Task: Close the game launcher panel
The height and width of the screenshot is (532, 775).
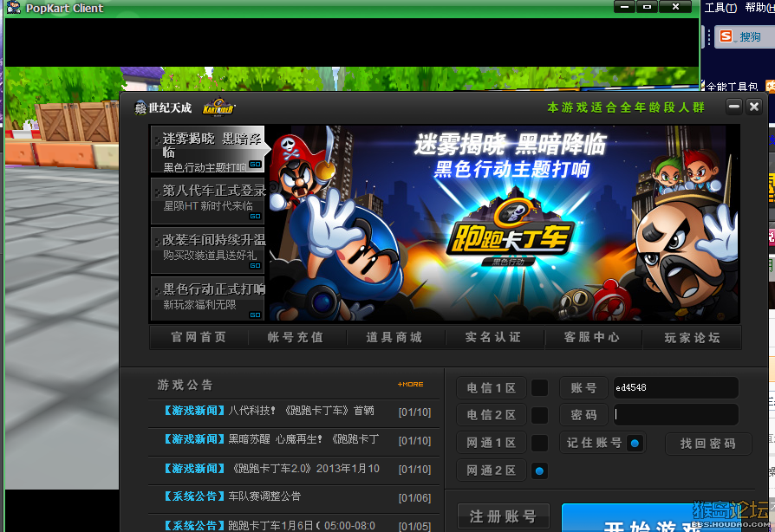Action: click(754, 107)
